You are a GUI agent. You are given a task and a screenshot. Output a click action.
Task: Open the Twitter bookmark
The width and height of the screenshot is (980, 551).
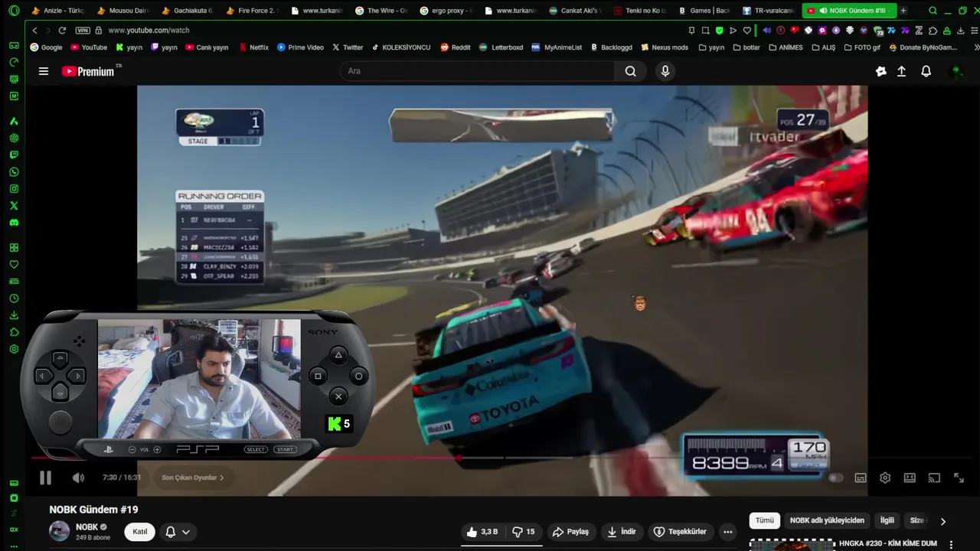(347, 47)
